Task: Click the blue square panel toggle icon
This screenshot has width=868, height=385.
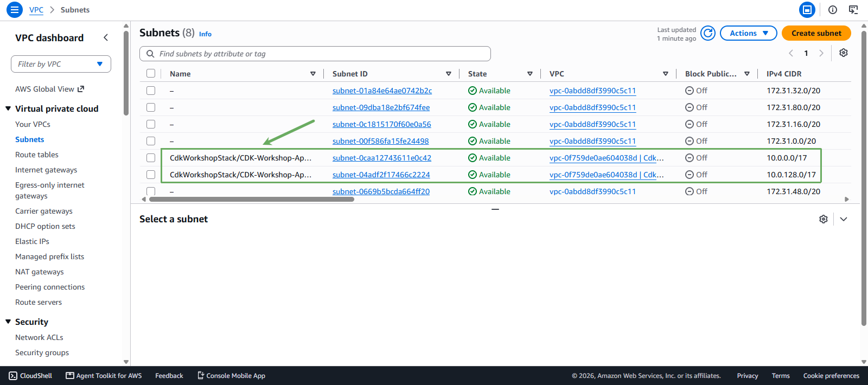Action: tap(807, 10)
